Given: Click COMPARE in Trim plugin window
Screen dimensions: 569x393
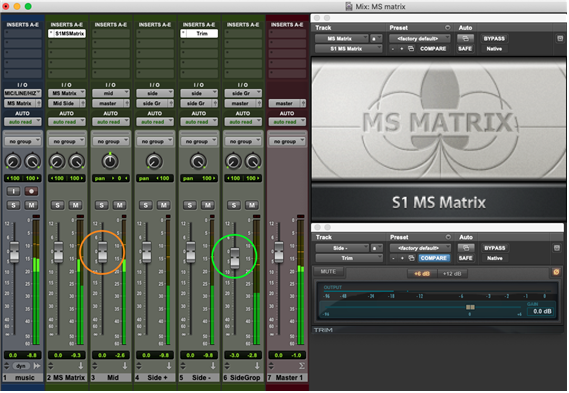Looking at the screenshot, I should click(434, 258).
